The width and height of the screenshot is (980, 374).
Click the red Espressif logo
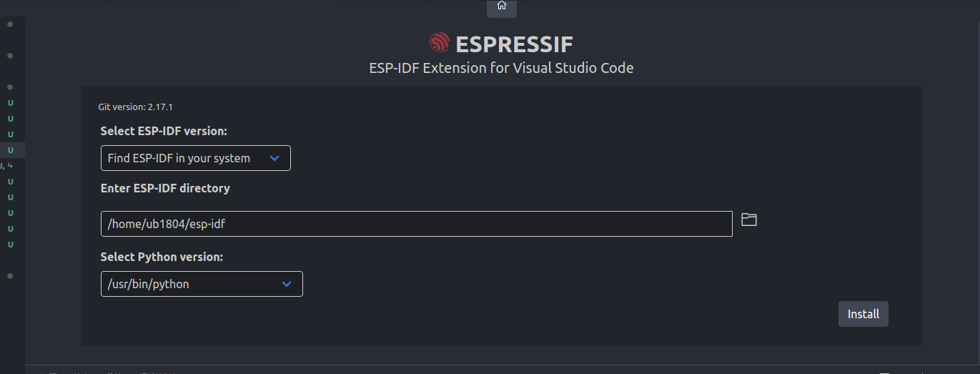(x=440, y=43)
